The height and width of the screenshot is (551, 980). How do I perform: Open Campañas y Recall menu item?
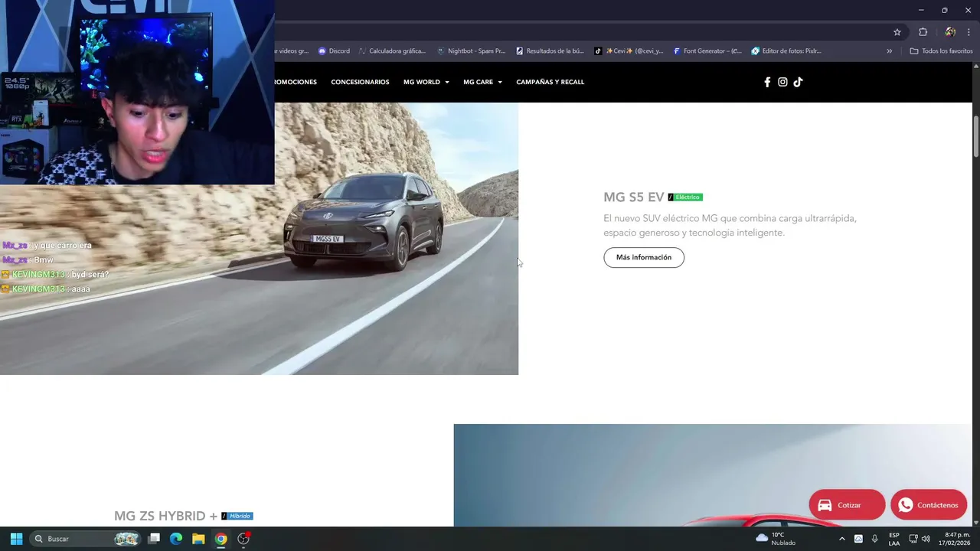[550, 82]
